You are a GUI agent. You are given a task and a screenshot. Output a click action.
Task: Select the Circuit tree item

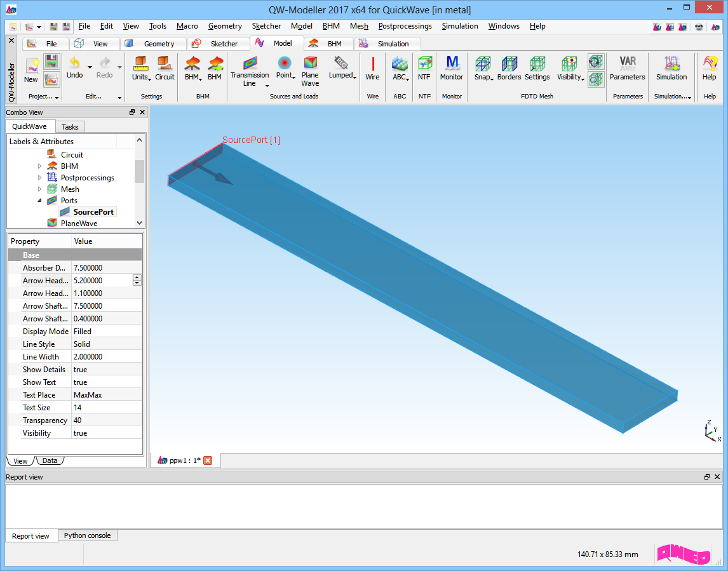(72, 154)
